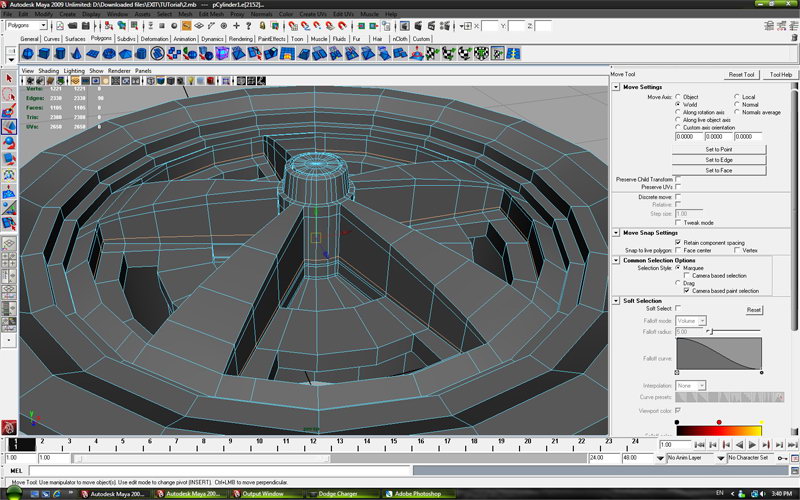Open the Shading menu in viewport panel
Screen dimensions: 800x500
[49, 71]
